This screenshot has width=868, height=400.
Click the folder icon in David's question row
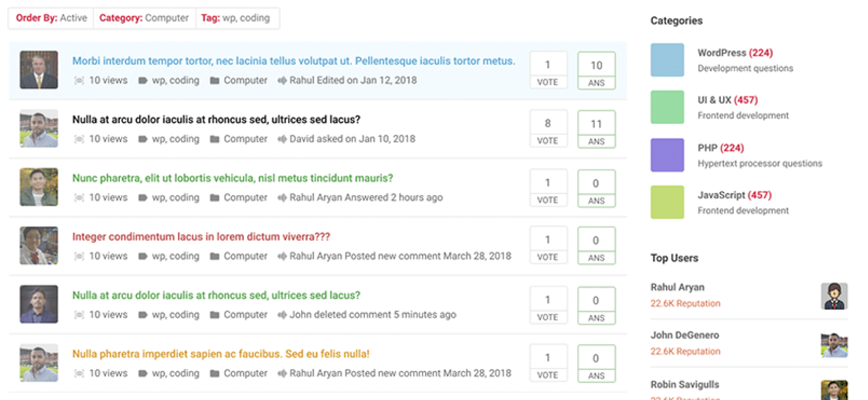click(x=214, y=139)
